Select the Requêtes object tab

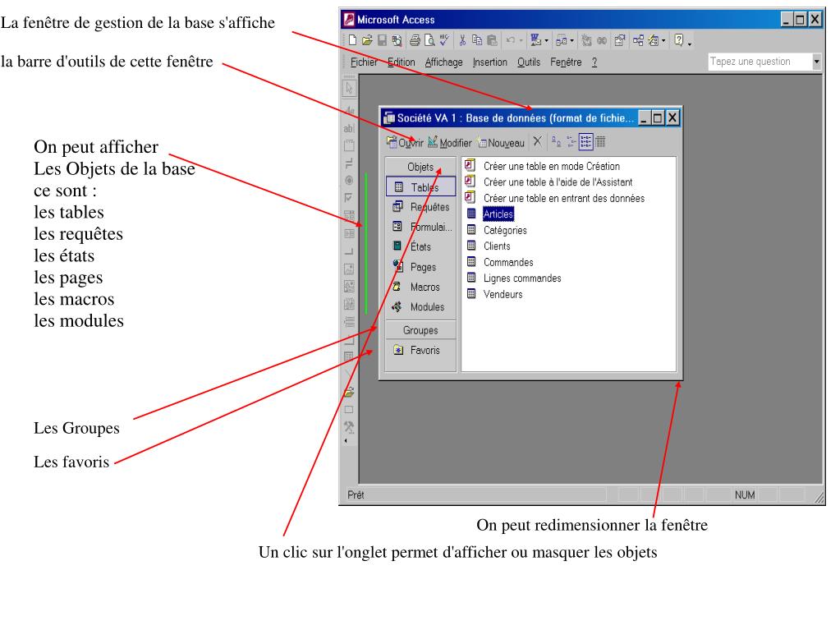(420, 207)
